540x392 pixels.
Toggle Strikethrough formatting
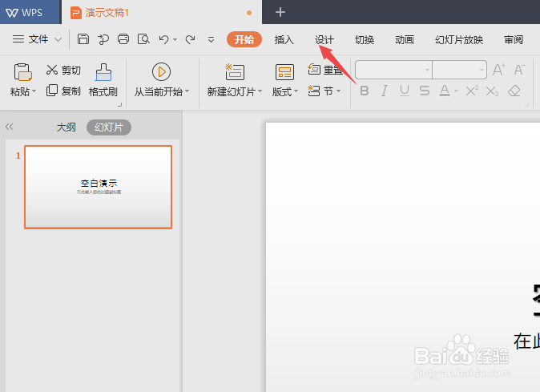pos(425,91)
